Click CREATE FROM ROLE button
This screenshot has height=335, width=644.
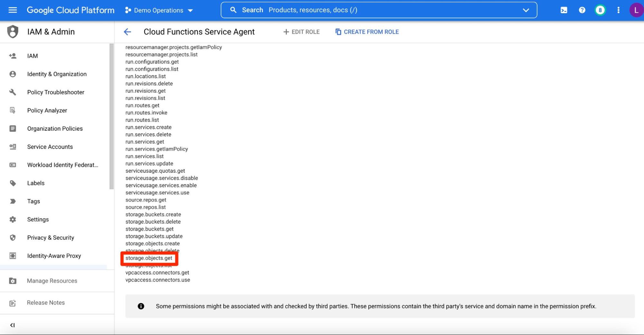(367, 32)
